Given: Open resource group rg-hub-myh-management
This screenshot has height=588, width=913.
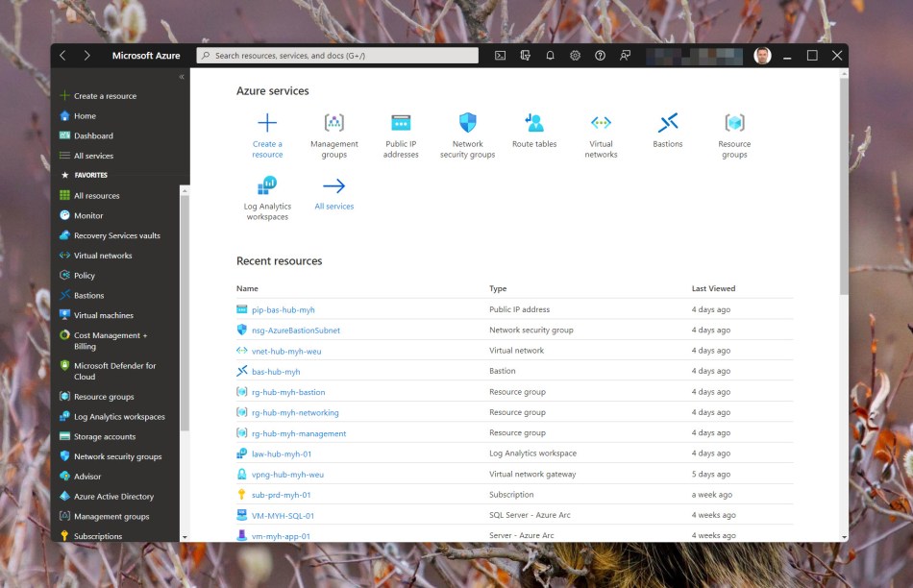Looking at the screenshot, I should click(299, 433).
